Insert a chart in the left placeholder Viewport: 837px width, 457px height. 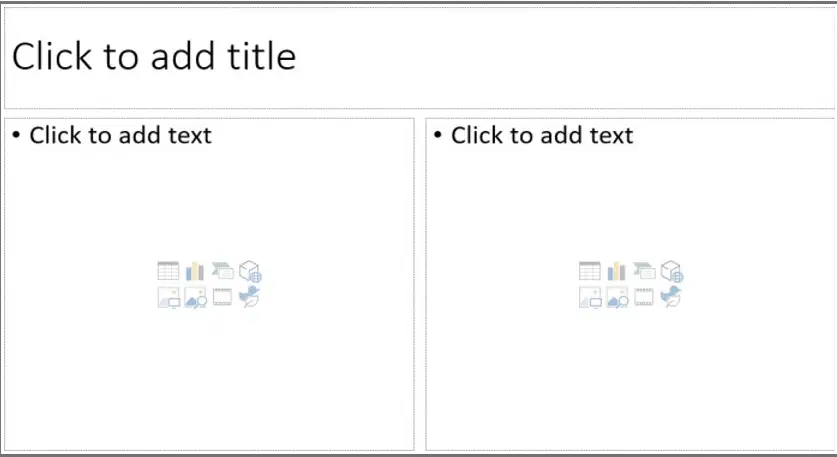pyautogui.click(x=195, y=271)
